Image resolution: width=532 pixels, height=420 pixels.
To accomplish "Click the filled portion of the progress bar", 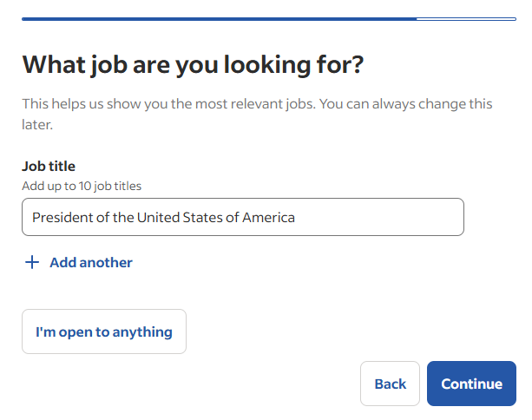I will (217, 18).
